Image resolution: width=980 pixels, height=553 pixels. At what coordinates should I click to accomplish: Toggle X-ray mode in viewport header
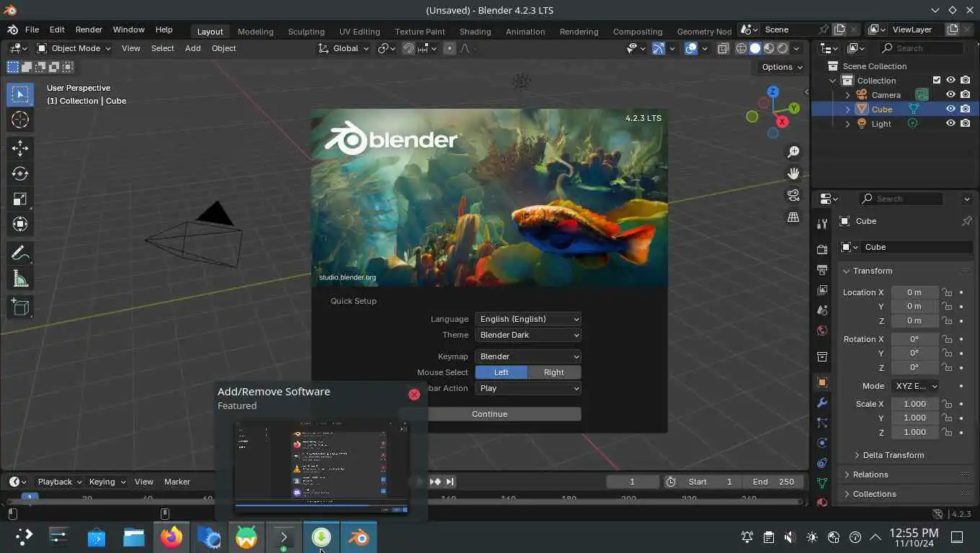pyautogui.click(x=722, y=48)
